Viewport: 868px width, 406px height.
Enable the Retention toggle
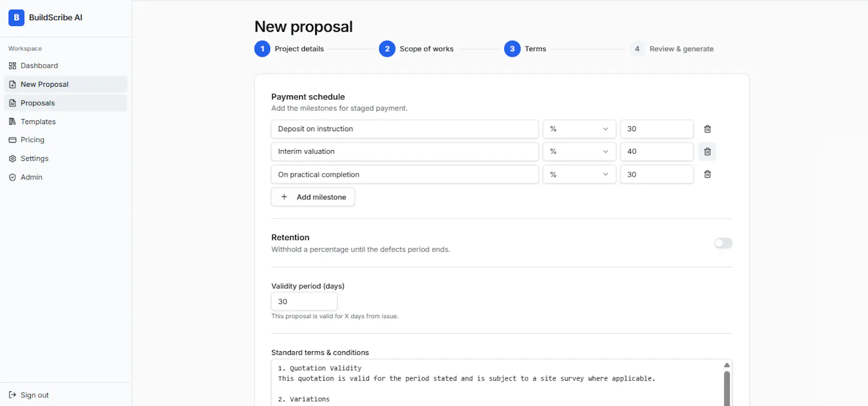tap(723, 243)
